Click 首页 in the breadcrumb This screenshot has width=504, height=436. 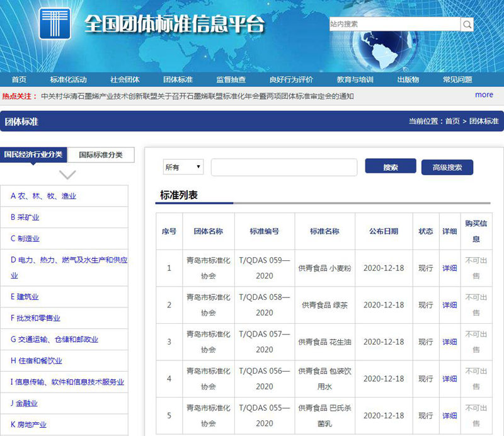pyautogui.click(x=452, y=121)
